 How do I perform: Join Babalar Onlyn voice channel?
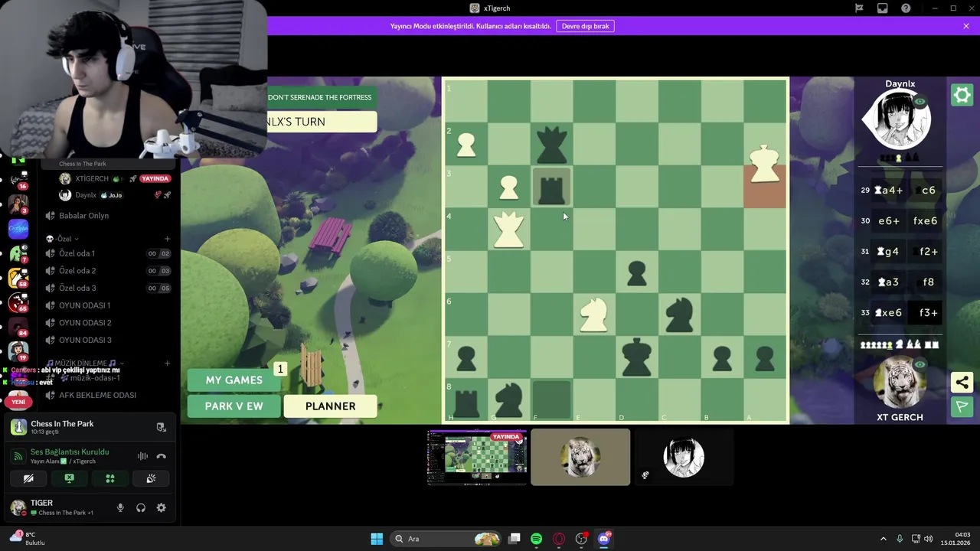108,216
